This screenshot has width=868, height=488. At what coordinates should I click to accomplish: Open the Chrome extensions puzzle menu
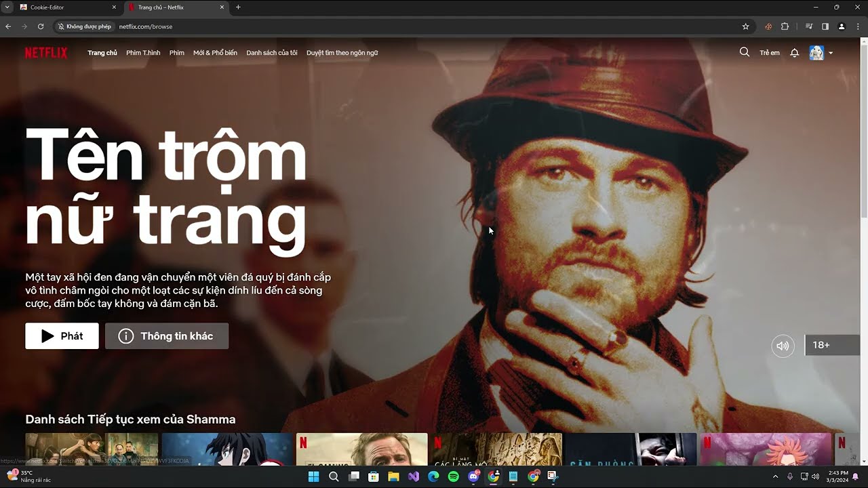click(785, 26)
